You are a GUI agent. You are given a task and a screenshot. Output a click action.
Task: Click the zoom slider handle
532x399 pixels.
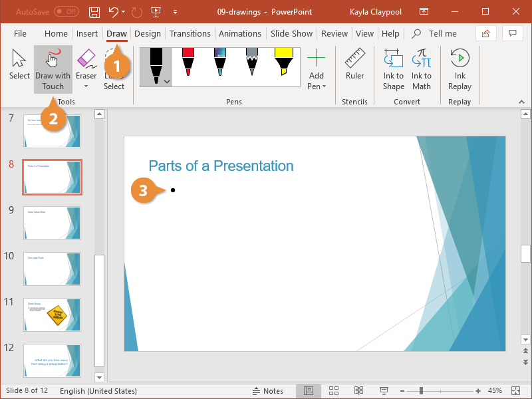point(421,391)
